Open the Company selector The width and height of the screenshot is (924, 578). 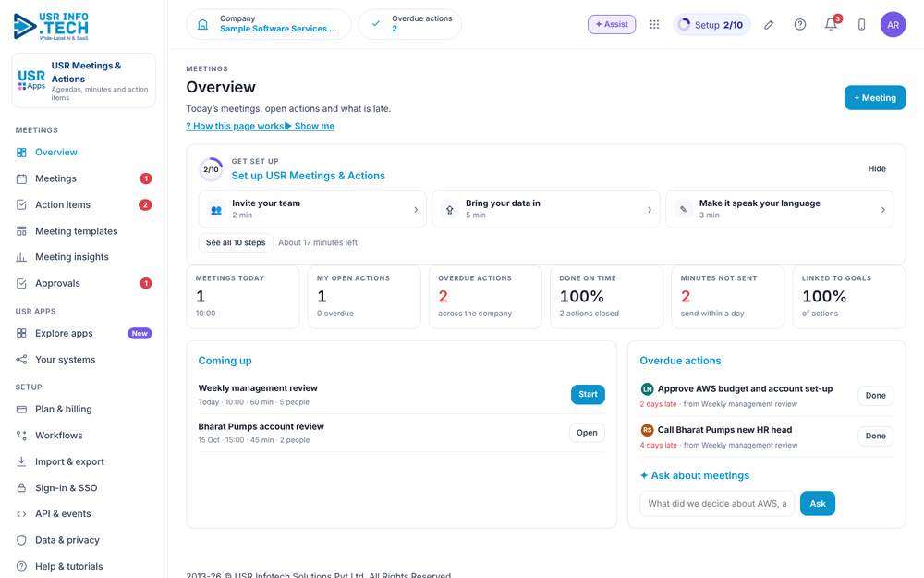[x=269, y=24]
